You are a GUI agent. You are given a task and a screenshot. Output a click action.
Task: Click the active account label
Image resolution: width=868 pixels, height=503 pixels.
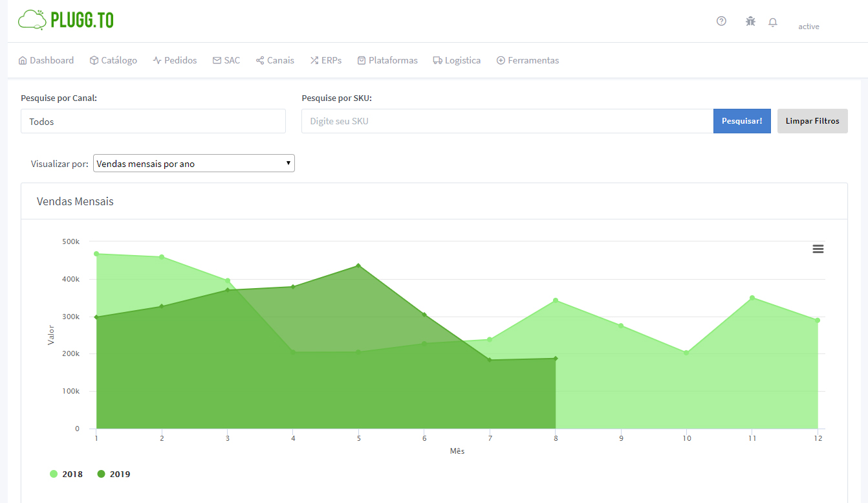808,27
